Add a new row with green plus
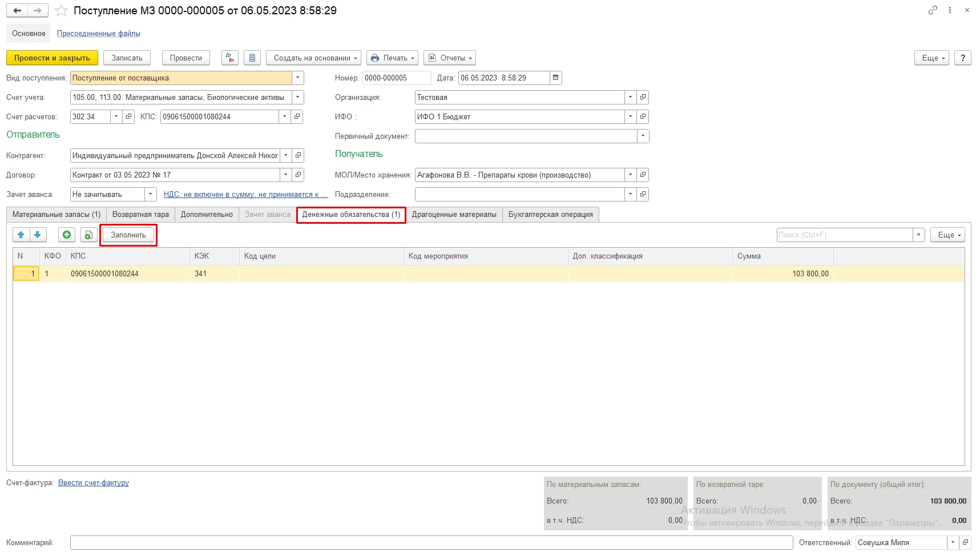The width and height of the screenshot is (980, 556). tap(67, 235)
